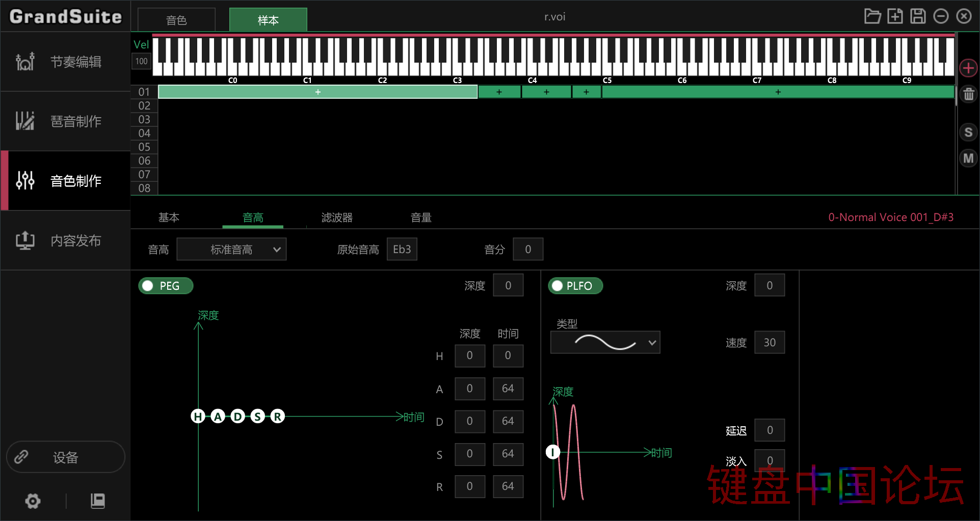This screenshot has width=980, height=521.
Task: Toggle the PEG switch
Action: (166, 286)
